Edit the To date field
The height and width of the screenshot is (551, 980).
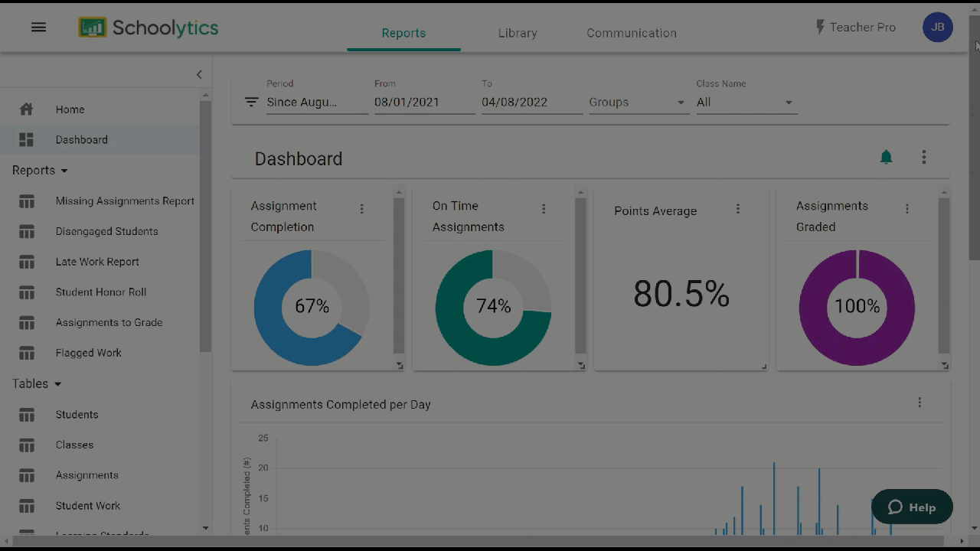point(531,103)
